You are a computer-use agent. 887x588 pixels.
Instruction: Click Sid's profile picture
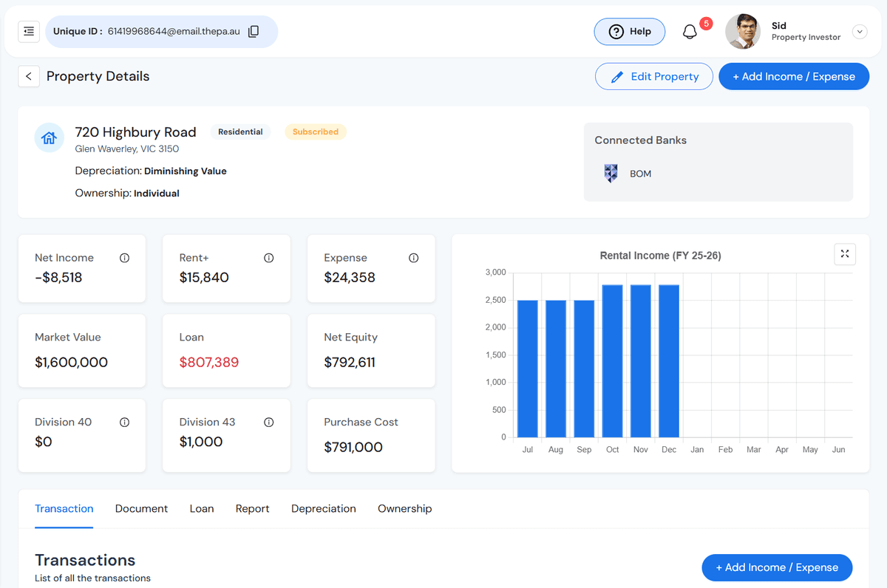pyautogui.click(x=743, y=32)
